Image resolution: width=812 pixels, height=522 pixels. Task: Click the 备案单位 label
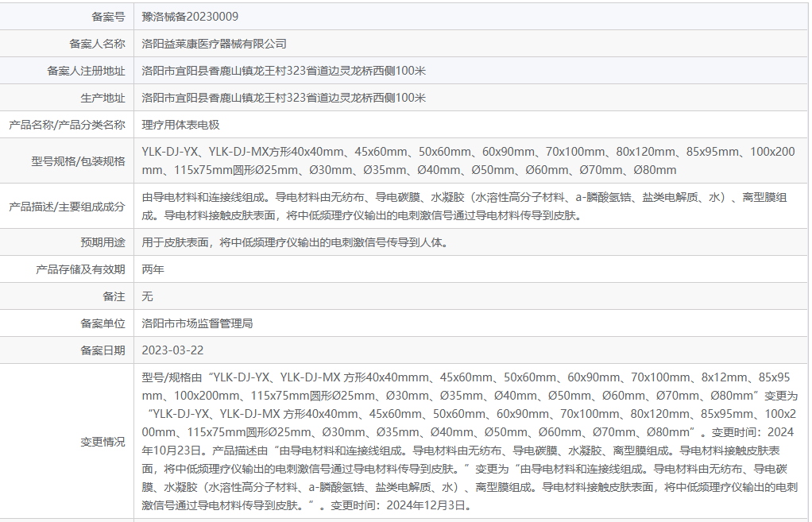click(103, 323)
